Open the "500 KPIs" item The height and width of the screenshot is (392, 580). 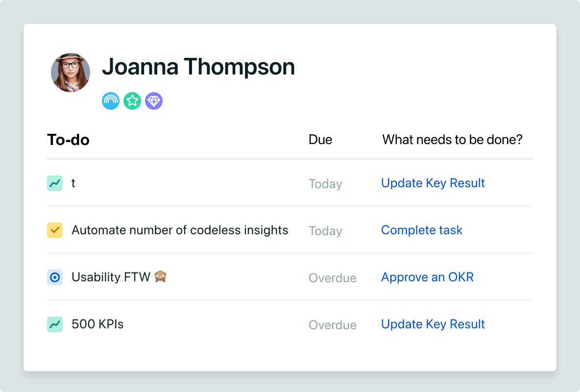pyautogui.click(x=97, y=324)
